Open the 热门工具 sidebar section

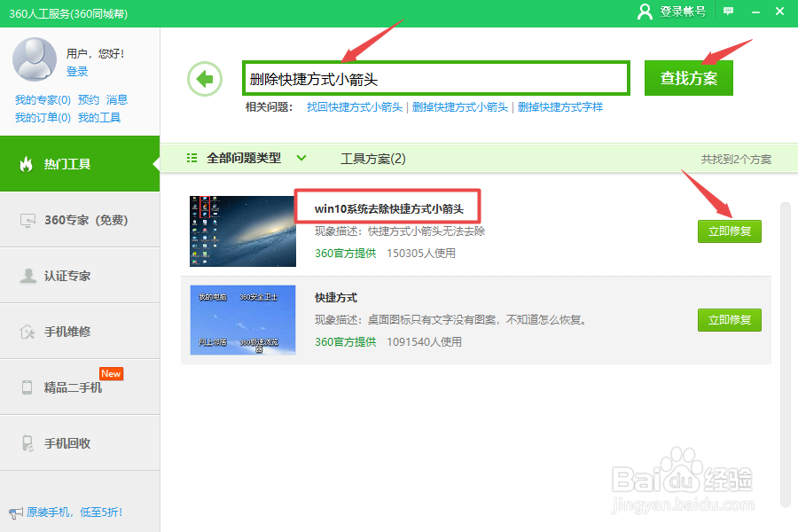80,164
